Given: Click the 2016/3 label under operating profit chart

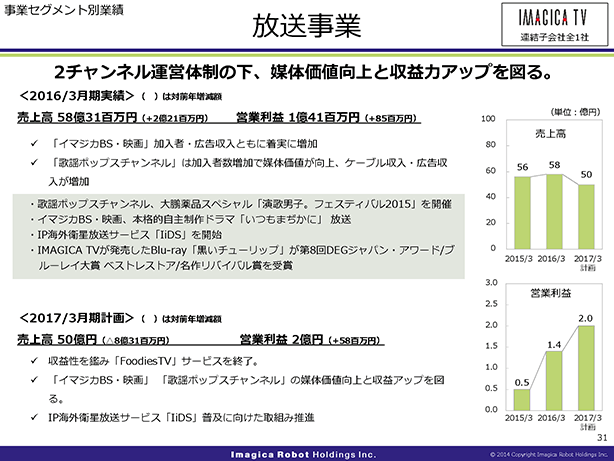Looking at the screenshot, I should click(x=551, y=418).
